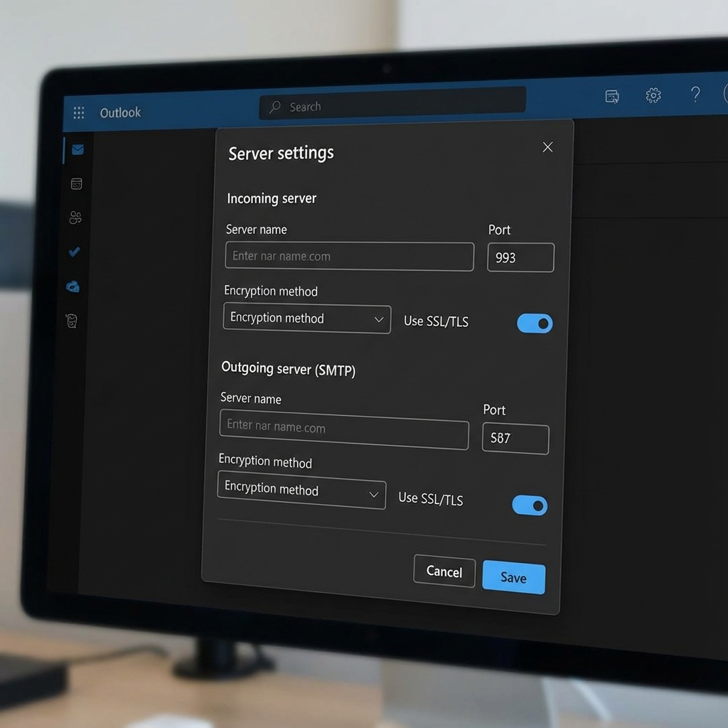This screenshot has height=728, width=728.
Task: Open the app launcher grid icon
Action: 79,113
